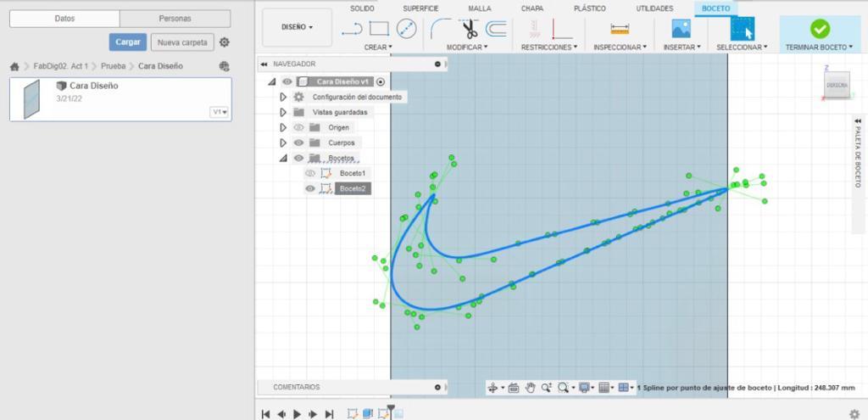The image size is (868, 420).
Task: Collapse the Cara Diseño v1 root node
Action: pyautogui.click(x=272, y=82)
